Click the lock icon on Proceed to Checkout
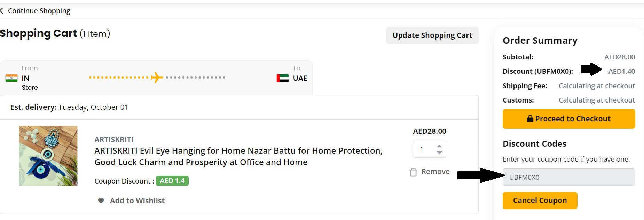This screenshot has height=220, width=644. click(x=530, y=119)
